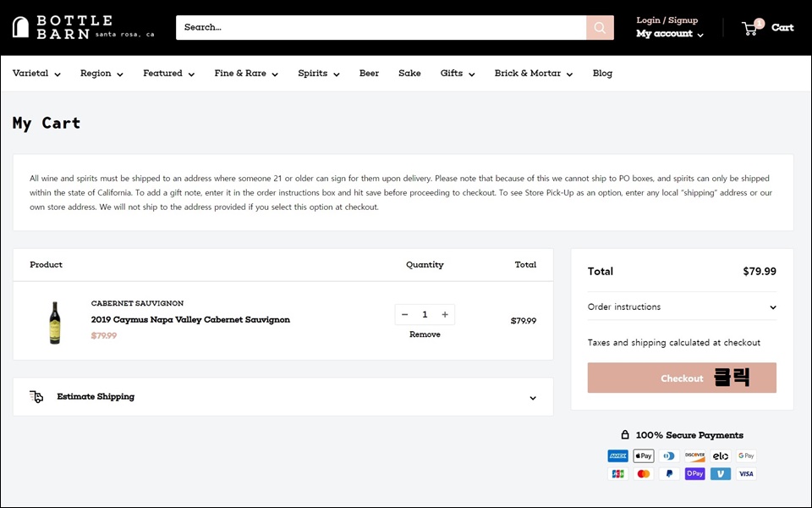812x508 pixels.
Task: Expand the Estimate Shipping panel
Action: tap(283, 397)
